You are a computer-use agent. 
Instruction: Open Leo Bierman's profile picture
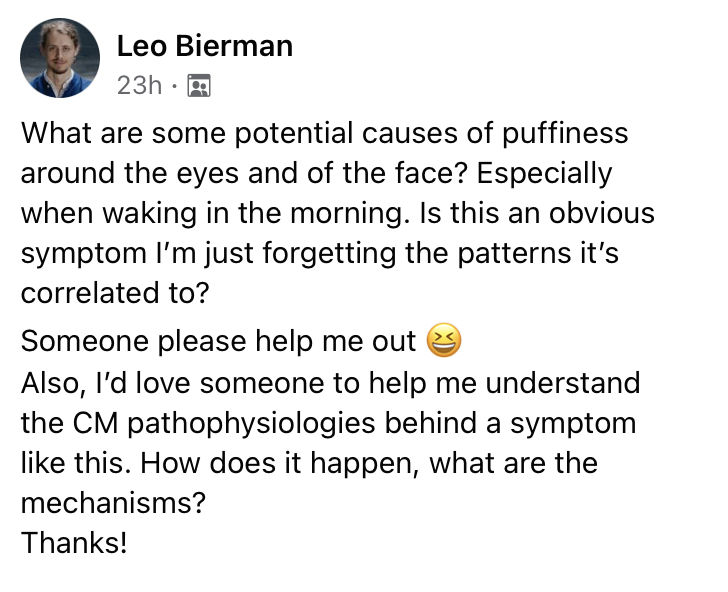tap(60, 58)
